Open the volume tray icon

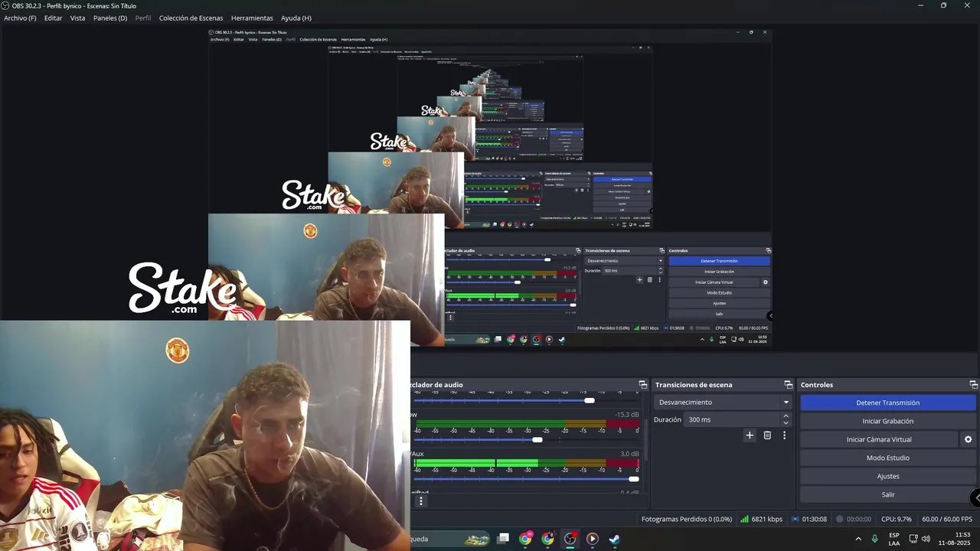click(926, 539)
